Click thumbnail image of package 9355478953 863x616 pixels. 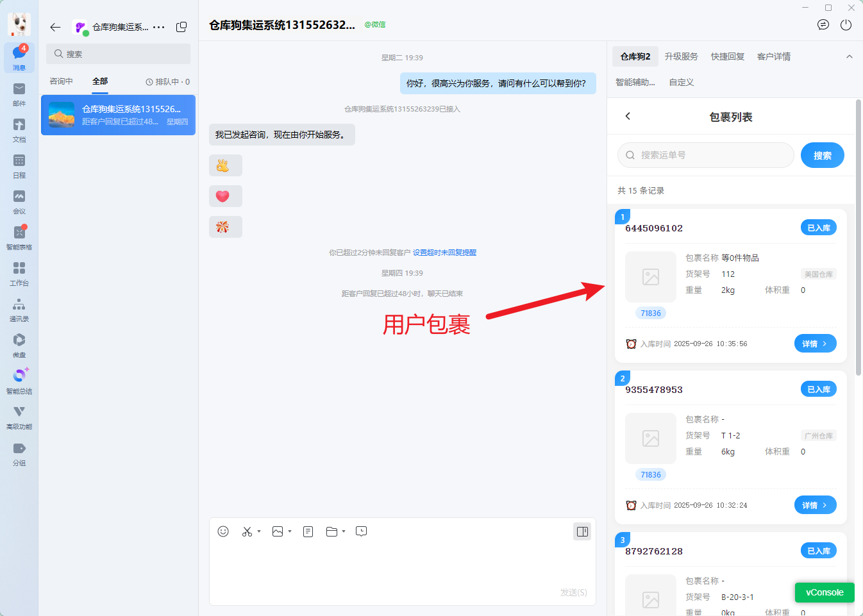[x=651, y=438]
